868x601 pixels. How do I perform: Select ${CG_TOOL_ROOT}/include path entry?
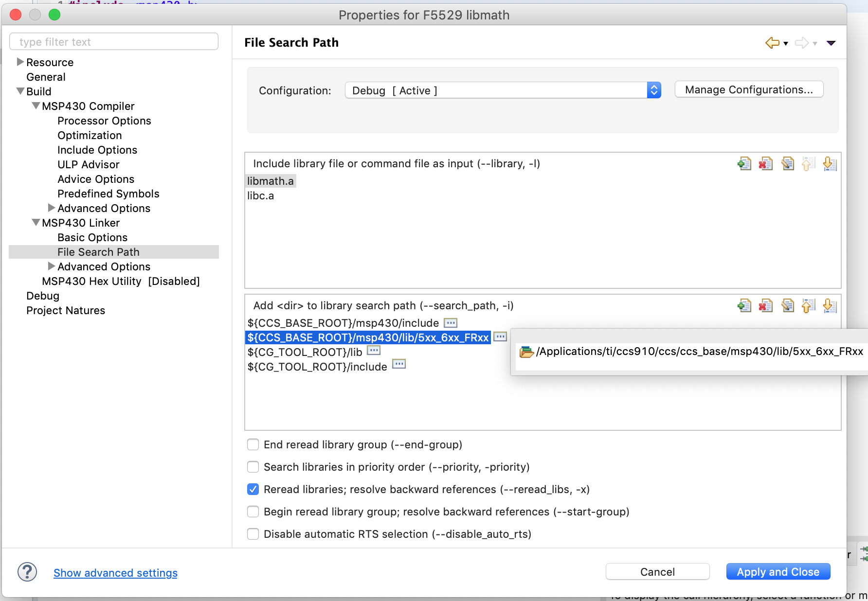tap(317, 367)
